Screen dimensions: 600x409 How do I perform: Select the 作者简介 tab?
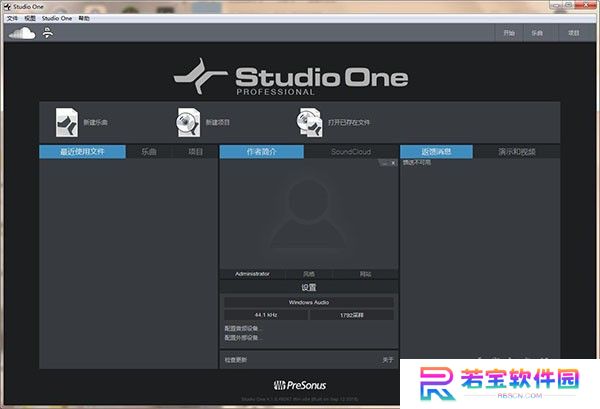[x=262, y=152]
